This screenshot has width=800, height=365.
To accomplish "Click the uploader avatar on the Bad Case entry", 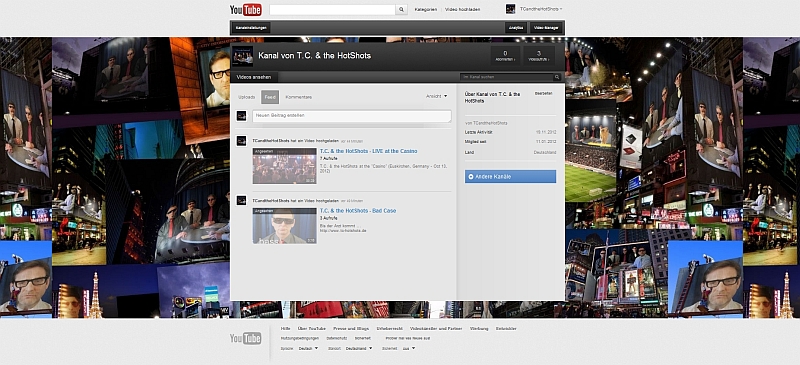I will 242,201.
